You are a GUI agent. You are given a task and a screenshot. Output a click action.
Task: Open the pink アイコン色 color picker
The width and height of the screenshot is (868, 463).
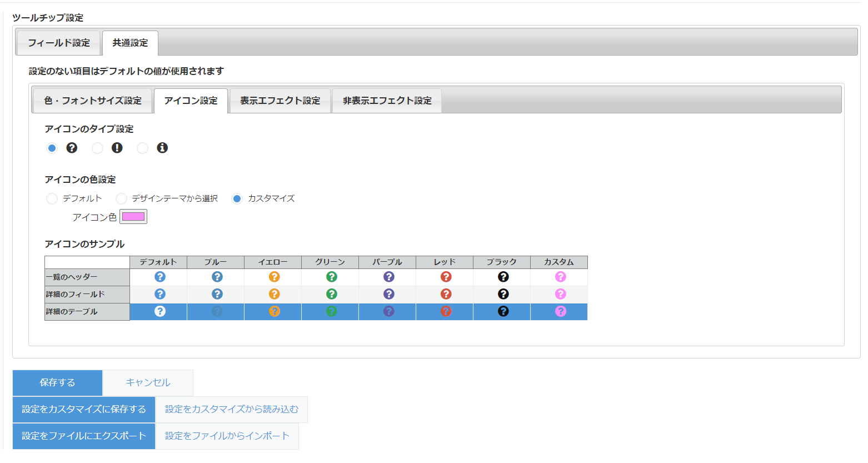point(133,217)
